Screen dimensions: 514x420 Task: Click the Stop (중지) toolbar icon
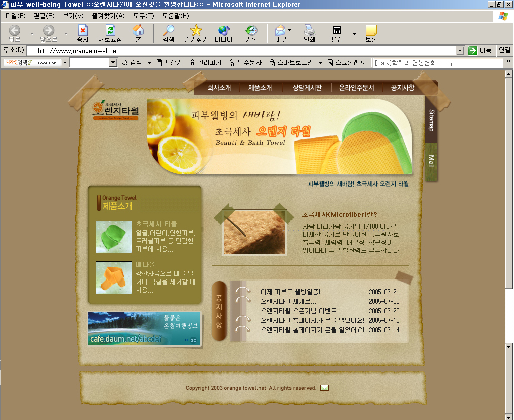tap(82, 34)
